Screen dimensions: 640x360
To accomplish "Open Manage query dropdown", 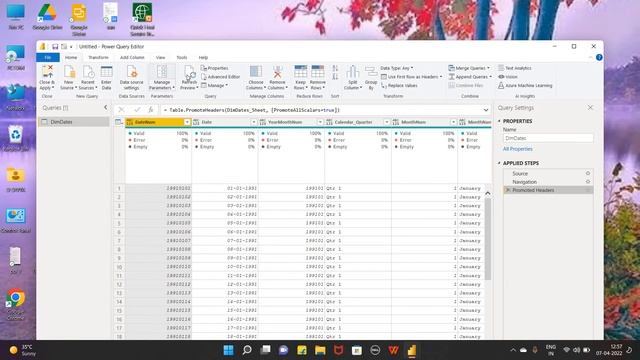I will coord(214,86).
